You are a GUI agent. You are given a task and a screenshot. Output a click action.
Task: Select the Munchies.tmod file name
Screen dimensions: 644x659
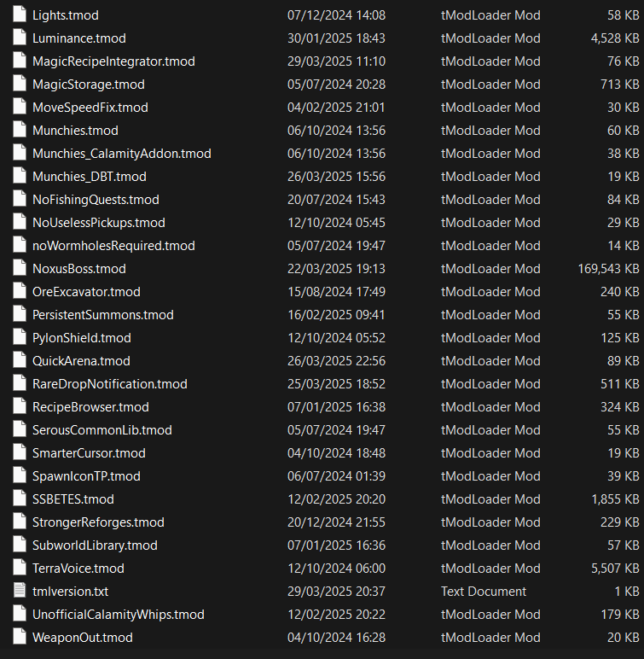[x=76, y=131]
